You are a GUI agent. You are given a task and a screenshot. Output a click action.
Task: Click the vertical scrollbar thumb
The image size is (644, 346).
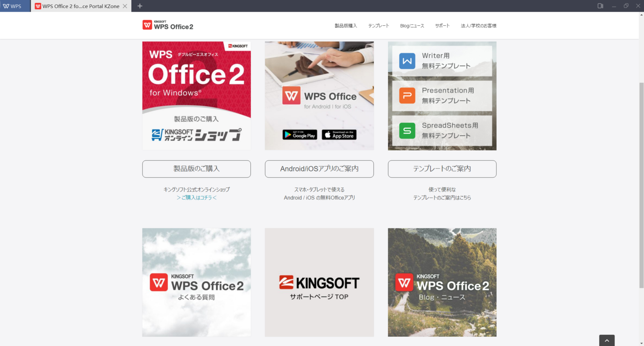(x=641, y=185)
